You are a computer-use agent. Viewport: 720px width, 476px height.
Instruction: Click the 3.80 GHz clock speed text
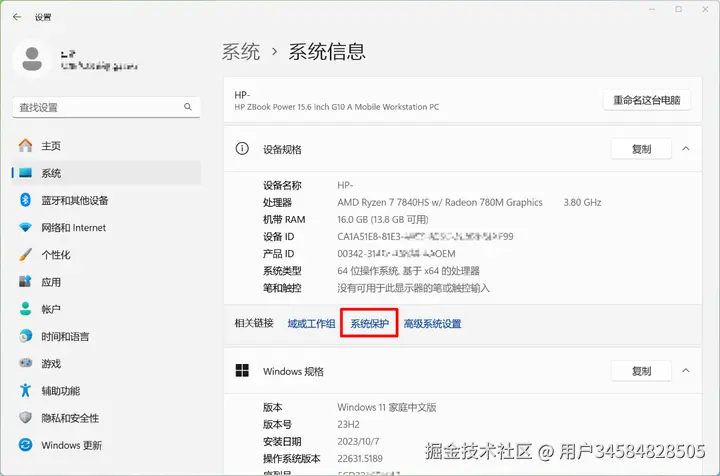click(582, 202)
